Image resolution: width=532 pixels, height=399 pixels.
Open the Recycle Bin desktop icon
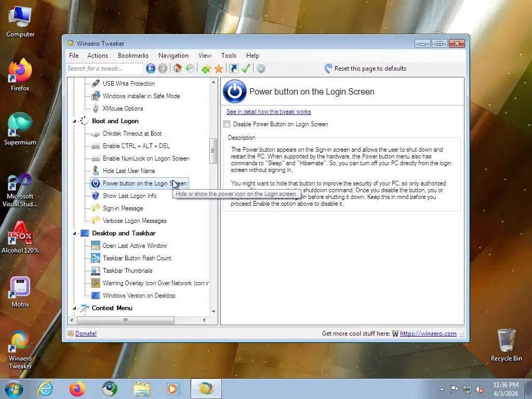coord(507,345)
